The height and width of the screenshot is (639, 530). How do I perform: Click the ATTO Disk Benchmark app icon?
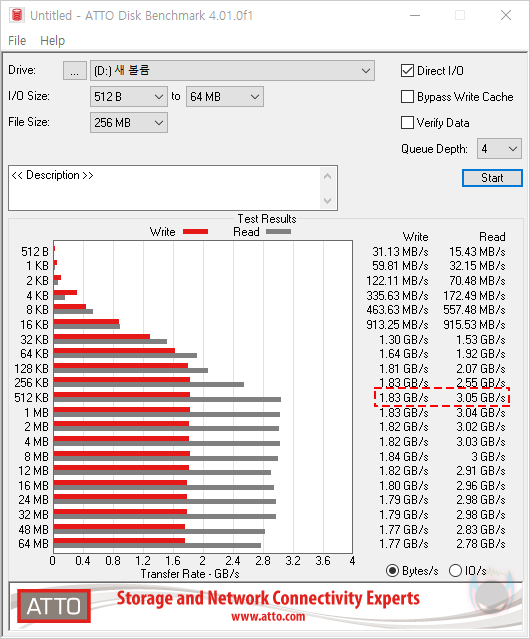coord(17,15)
